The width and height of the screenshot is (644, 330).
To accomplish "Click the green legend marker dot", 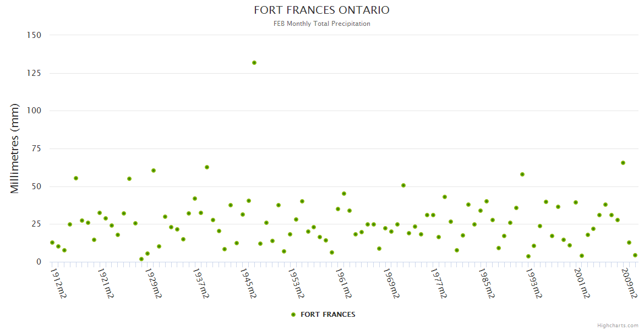I will click(x=293, y=315).
